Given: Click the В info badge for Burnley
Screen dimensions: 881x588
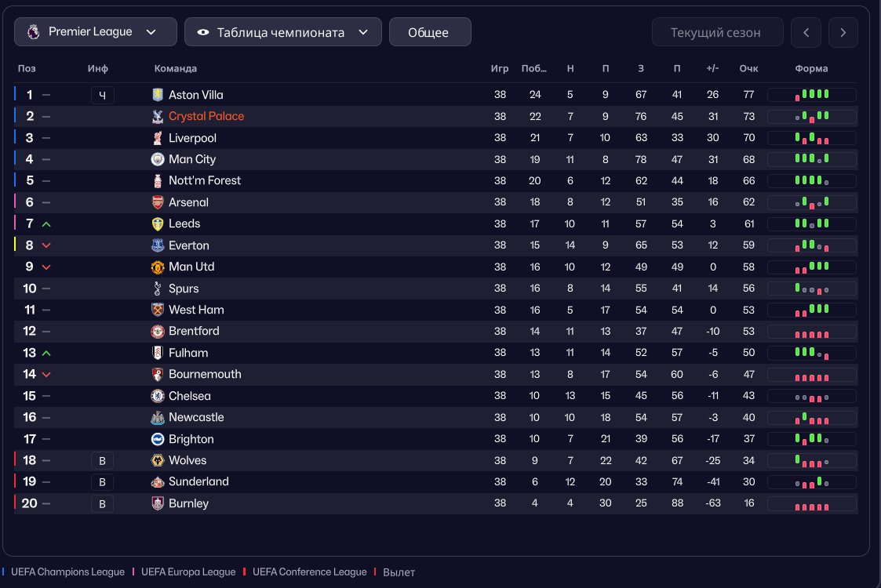Looking at the screenshot, I should click(x=102, y=504).
